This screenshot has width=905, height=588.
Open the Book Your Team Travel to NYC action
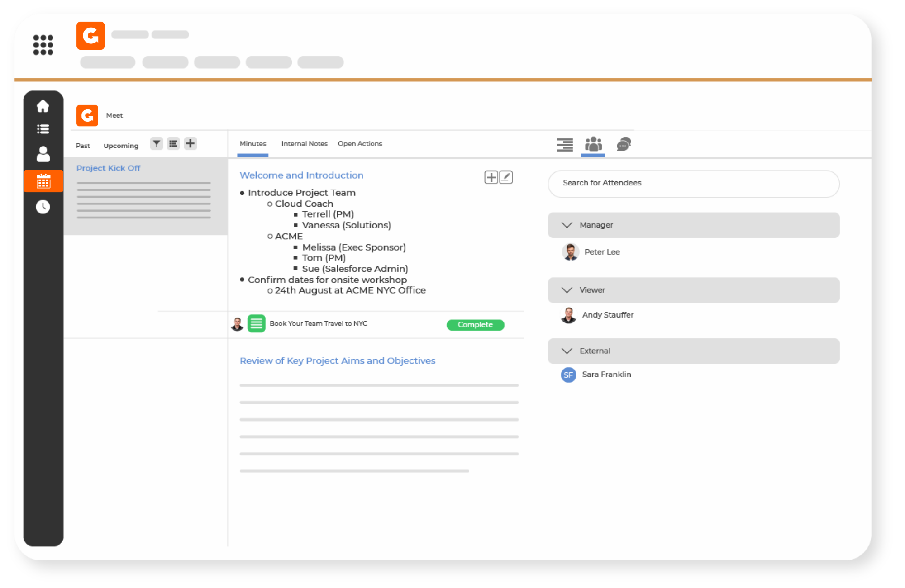click(x=319, y=323)
